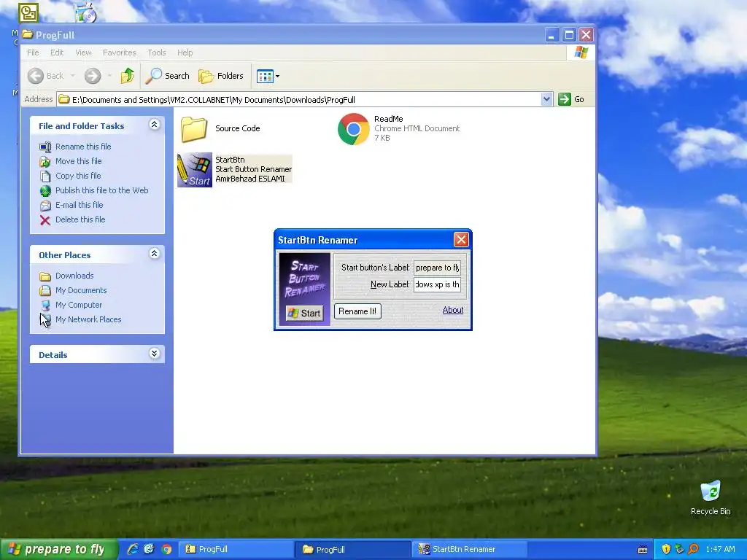Open the Help menu
The image size is (747, 560).
tap(185, 52)
